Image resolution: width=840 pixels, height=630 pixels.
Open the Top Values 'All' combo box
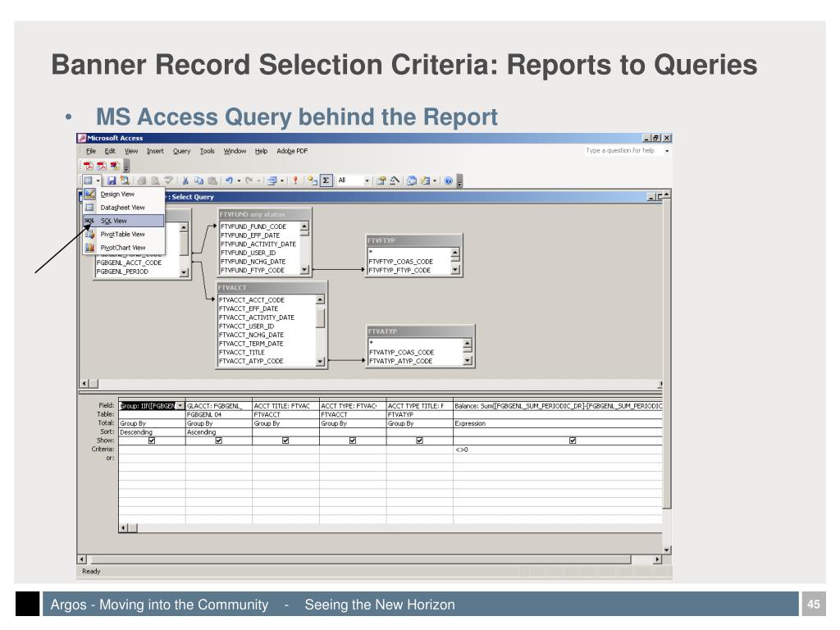354,180
